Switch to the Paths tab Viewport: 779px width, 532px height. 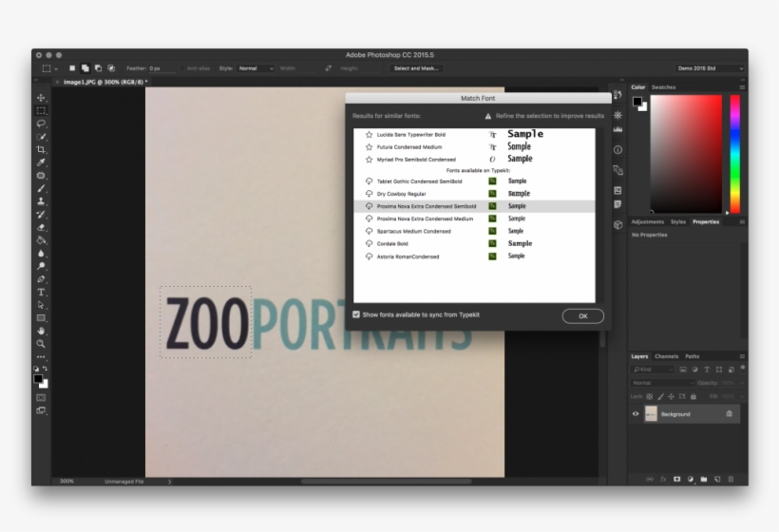pos(692,356)
